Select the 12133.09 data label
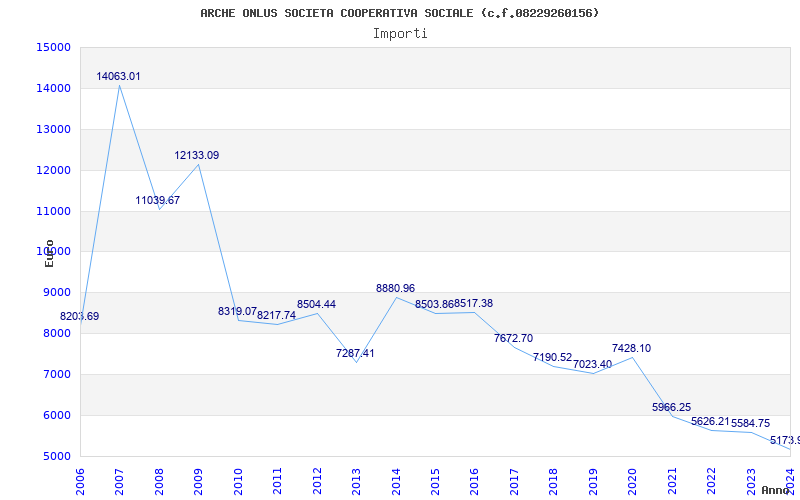This screenshot has height=500, width=800. (197, 156)
